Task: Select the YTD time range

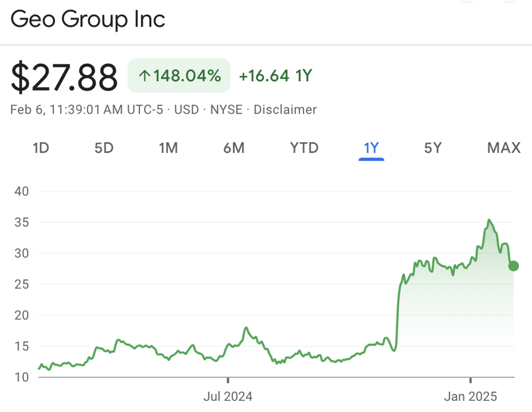Action: (304, 148)
